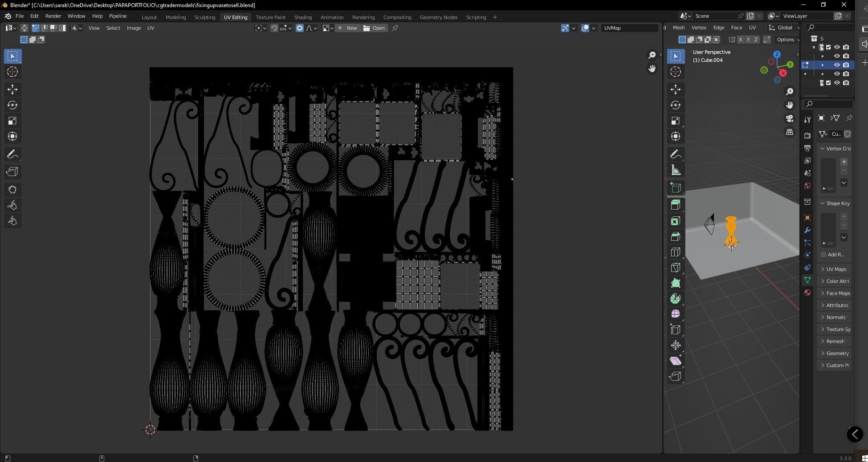Select the Rip Region tool in UV editor

pos(12,172)
